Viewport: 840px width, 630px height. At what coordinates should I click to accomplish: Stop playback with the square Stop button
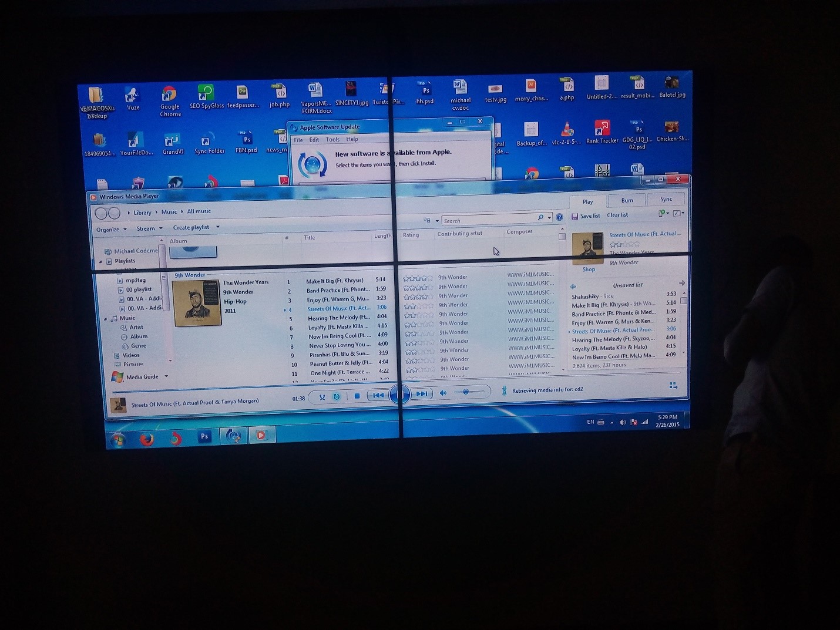(x=357, y=396)
